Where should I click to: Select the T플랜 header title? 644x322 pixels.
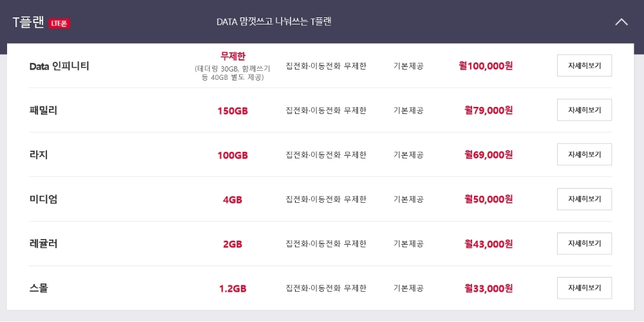click(28, 23)
